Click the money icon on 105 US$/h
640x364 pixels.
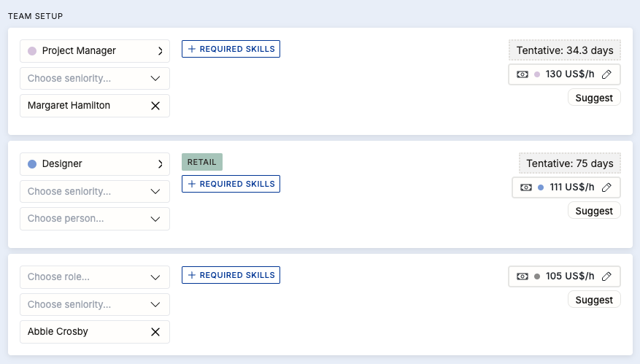pyautogui.click(x=523, y=276)
